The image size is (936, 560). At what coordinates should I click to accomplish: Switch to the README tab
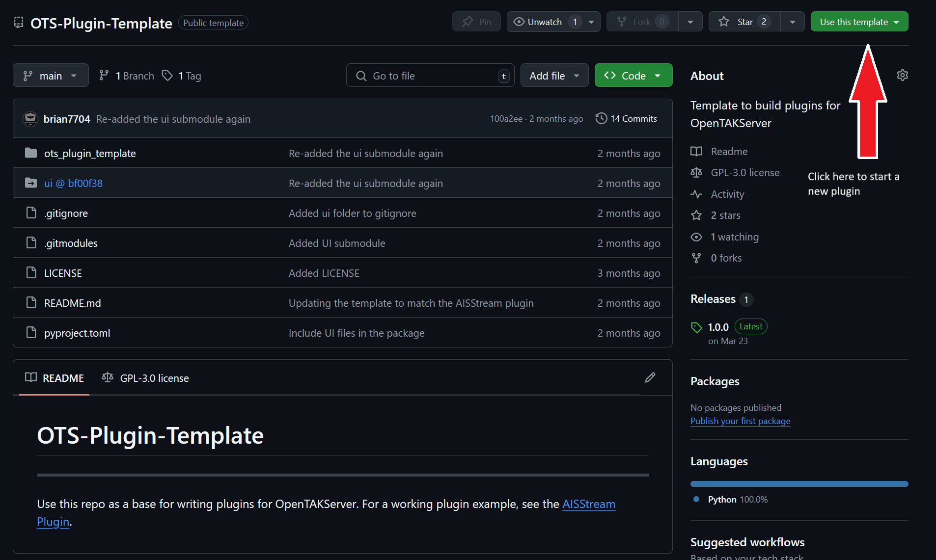[x=55, y=378]
